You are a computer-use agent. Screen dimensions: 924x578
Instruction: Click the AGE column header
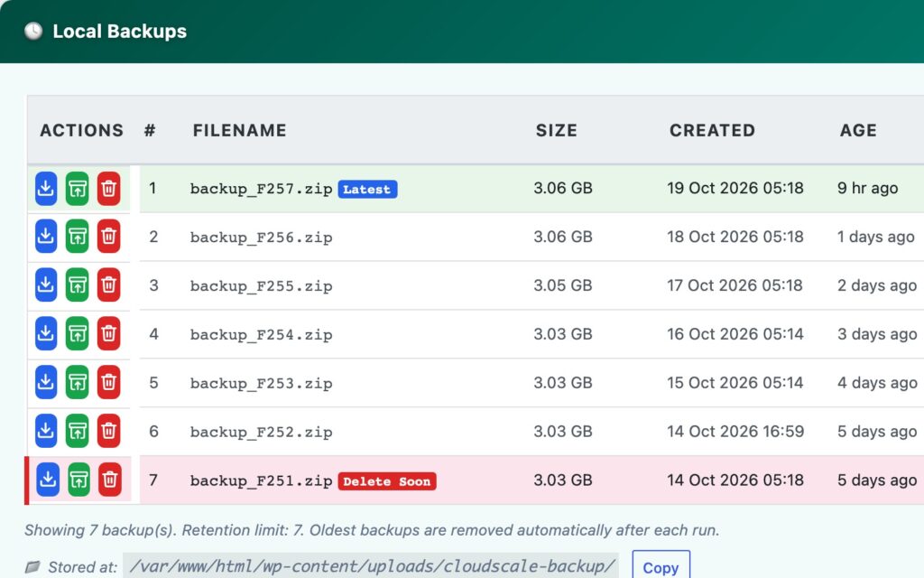[x=858, y=130]
